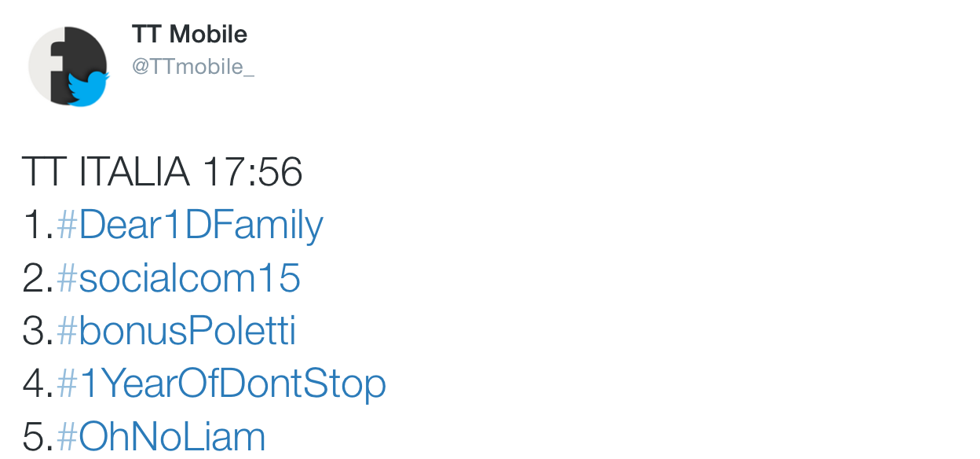Click rank number 2 before socialcom15

35,278
